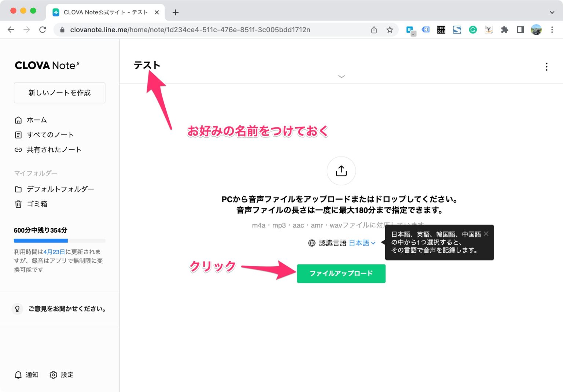Open the Grammarly extension icon
This screenshot has width=563, height=392.
click(472, 30)
